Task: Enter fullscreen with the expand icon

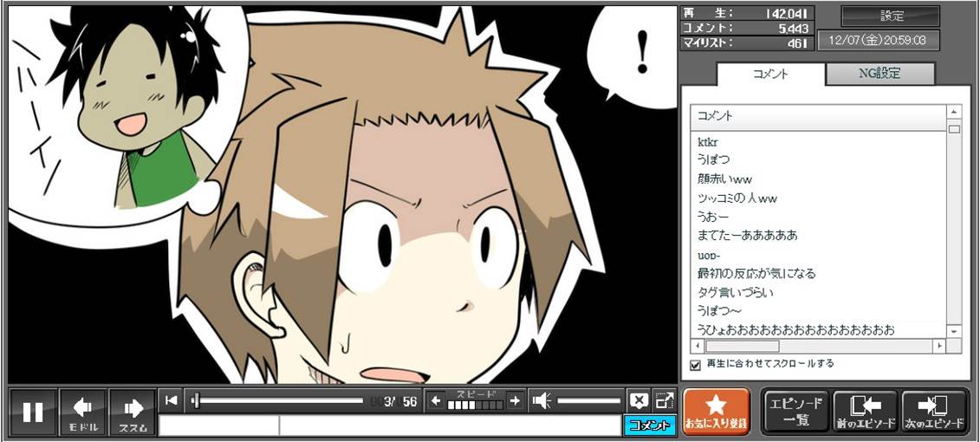Action: click(x=664, y=400)
